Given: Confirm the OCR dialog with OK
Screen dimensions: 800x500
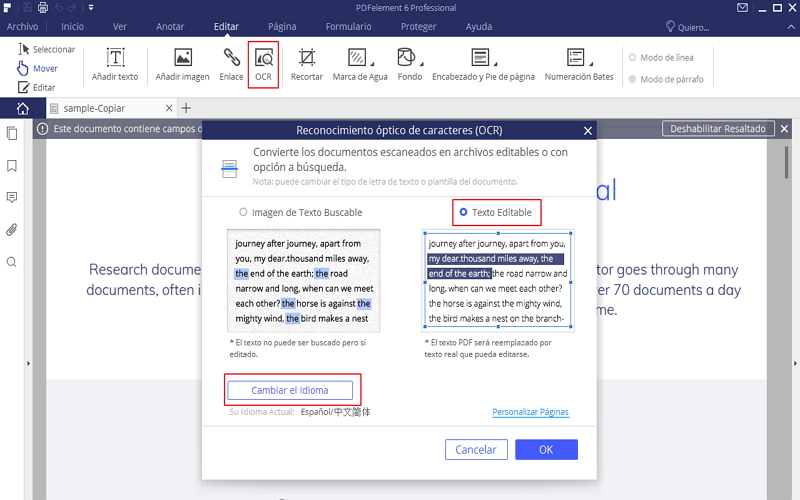Looking at the screenshot, I should [x=546, y=449].
